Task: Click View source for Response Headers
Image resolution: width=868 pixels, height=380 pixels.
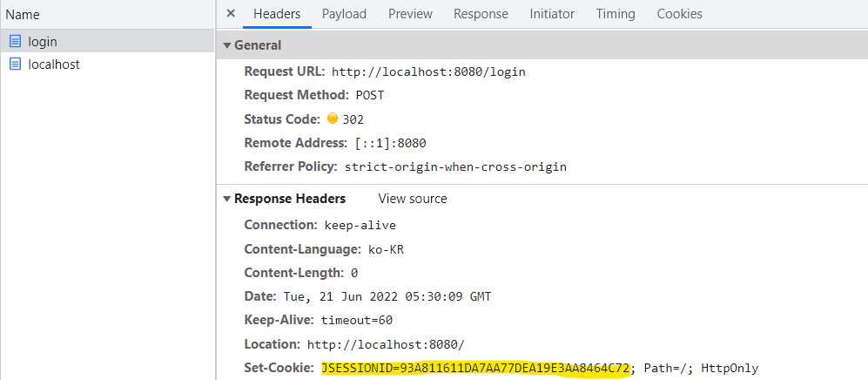Action: pyautogui.click(x=413, y=199)
